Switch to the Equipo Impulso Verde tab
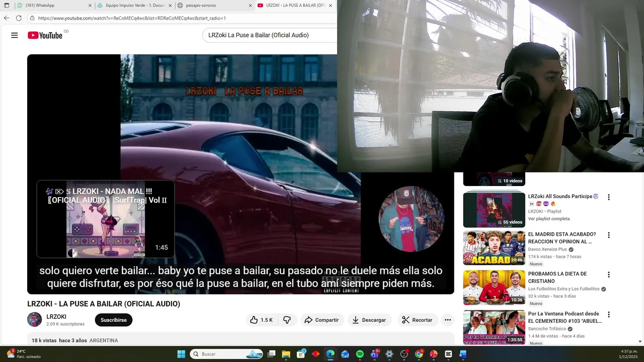The height and width of the screenshot is (362, 644). 134,6
